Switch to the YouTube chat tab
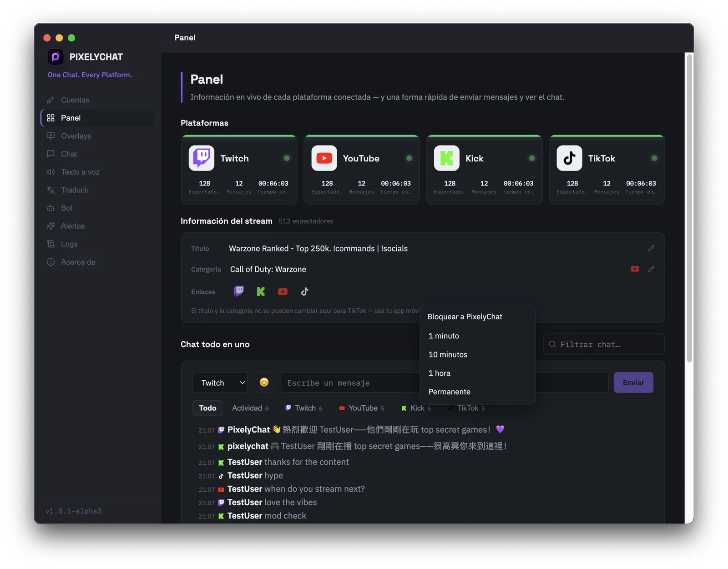The height and width of the screenshot is (569, 728). pyautogui.click(x=362, y=408)
